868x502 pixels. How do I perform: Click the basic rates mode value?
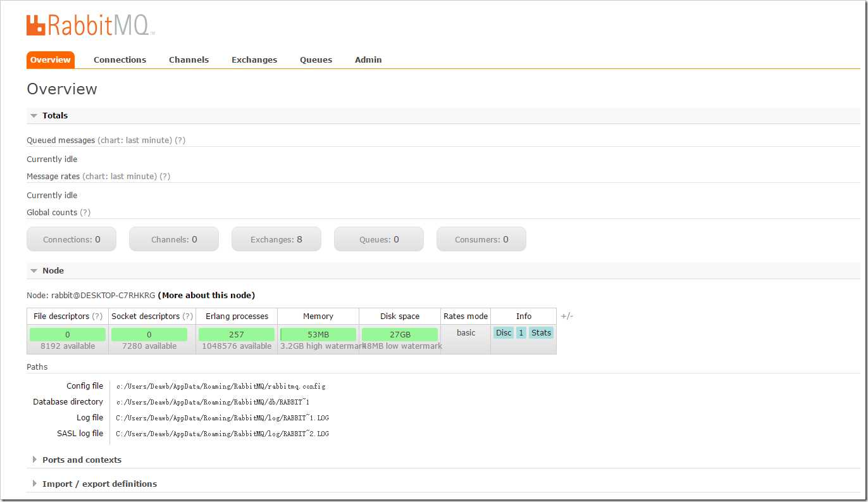pos(466,333)
